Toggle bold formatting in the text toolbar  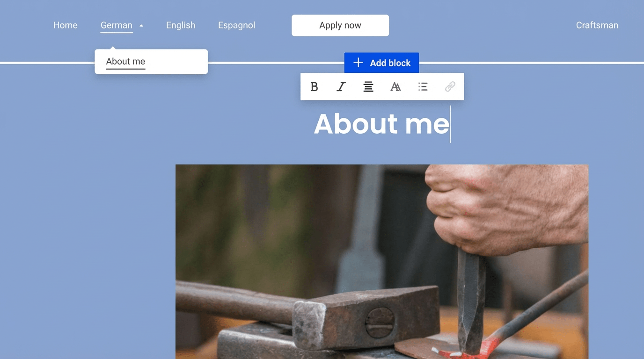point(314,87)
